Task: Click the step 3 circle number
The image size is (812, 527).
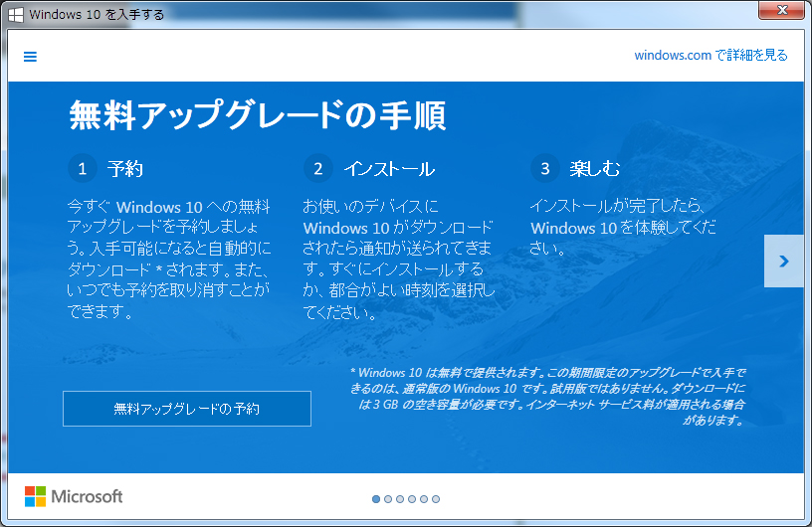Action: pyautogui.click(x=544, y=168)
